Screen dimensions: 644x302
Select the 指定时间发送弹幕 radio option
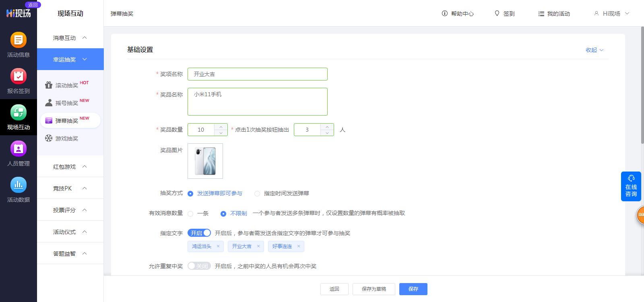257,194
